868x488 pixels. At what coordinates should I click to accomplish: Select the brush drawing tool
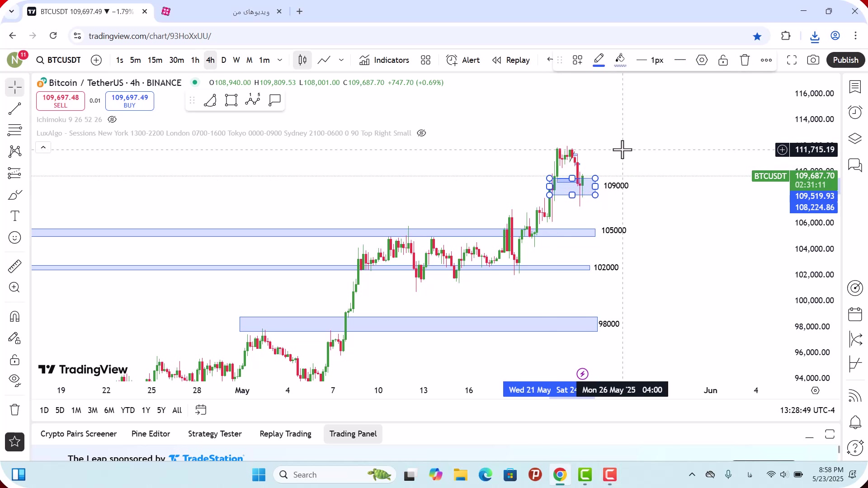[x=14, y=195]
